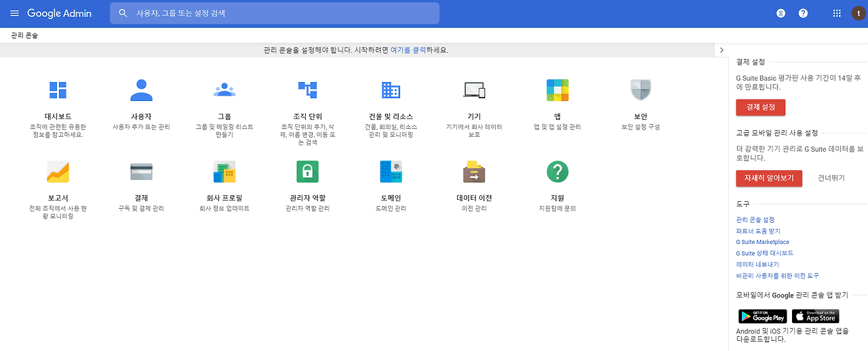Click the 대시보드 label text
This screenshot has width=868, height=351.
(58, 117)
